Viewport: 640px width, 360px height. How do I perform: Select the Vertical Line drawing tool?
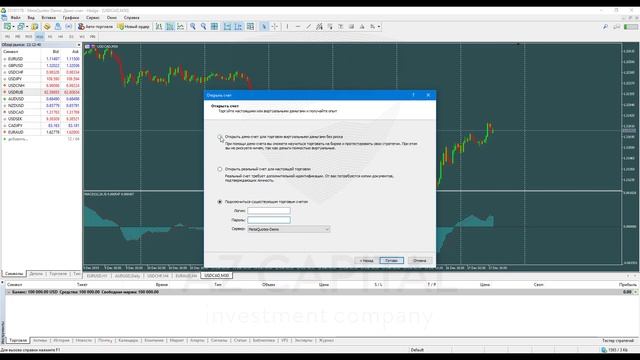click(287, 27)
